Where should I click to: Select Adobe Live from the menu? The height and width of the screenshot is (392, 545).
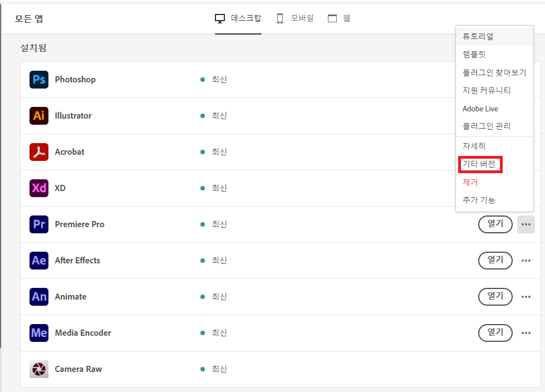[494, 109]
